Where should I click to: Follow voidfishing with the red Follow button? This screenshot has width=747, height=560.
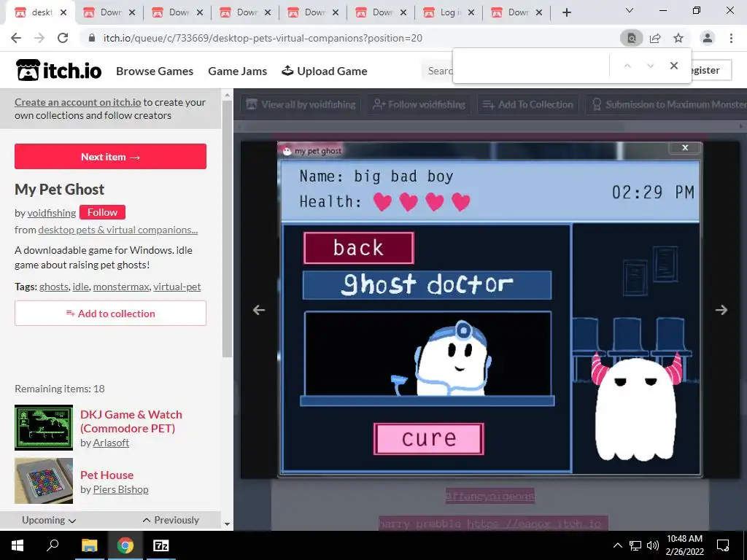click(102, 212)
